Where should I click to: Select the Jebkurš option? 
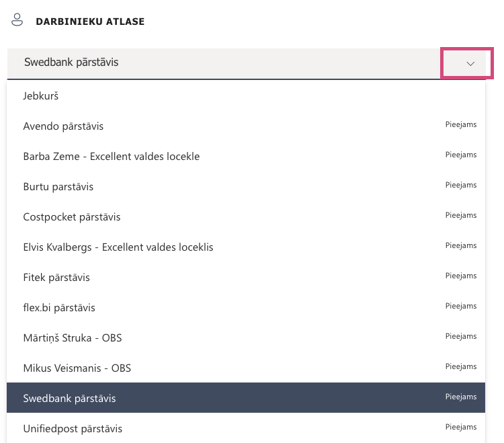click(x=41, y=96)
